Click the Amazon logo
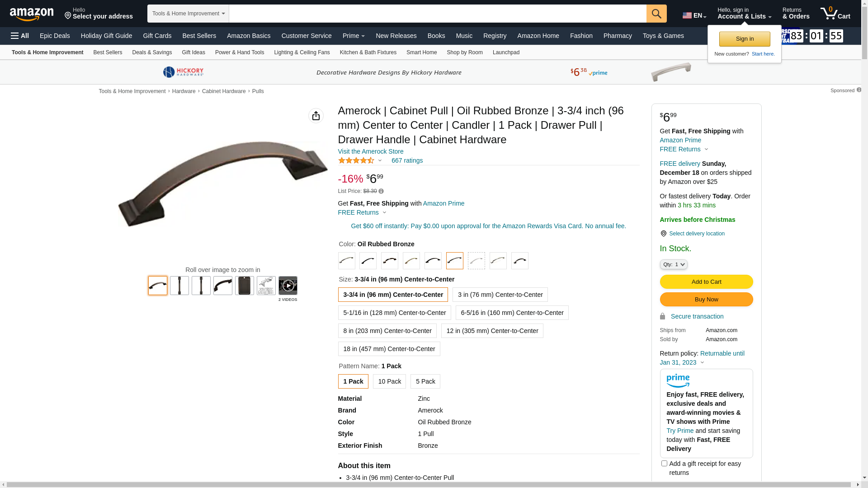The image size is (868, 488). pos(32,14)
